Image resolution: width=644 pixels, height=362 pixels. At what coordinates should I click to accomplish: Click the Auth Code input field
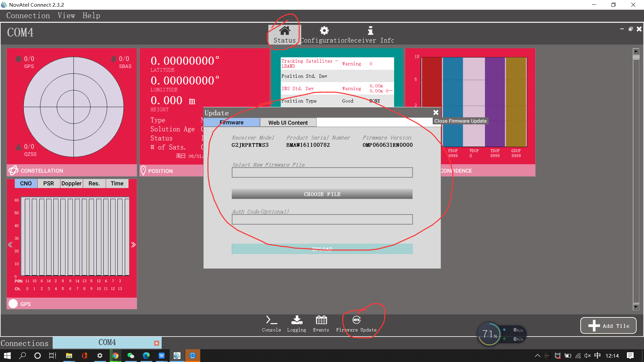[322, 219]
